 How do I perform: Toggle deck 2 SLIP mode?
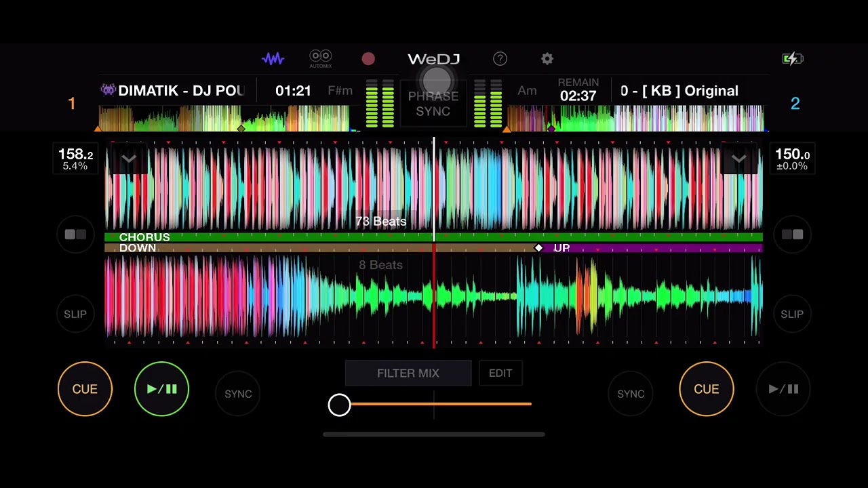pos(792,314)
